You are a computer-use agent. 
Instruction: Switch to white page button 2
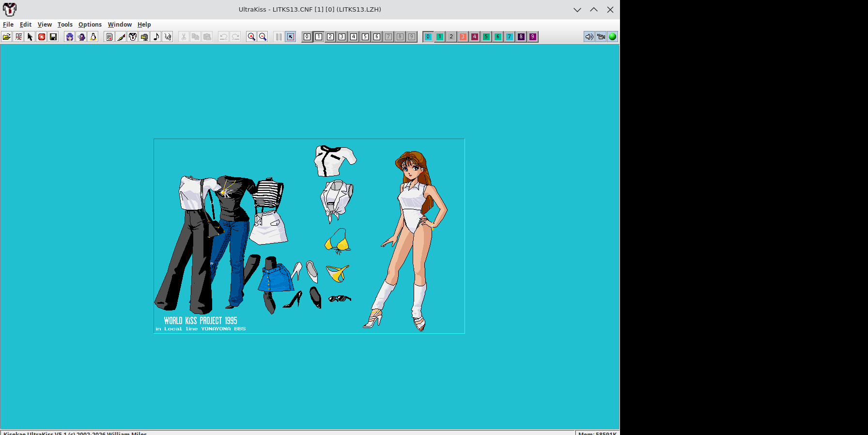[330, 37]
